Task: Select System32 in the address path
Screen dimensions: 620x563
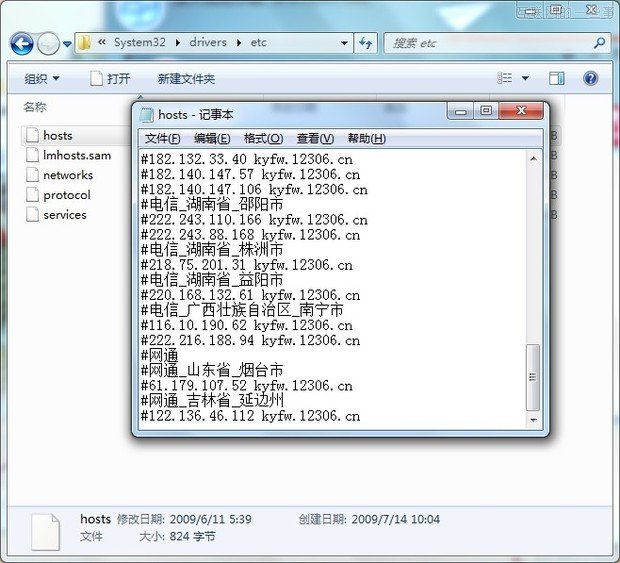Action: click(140, 42)
